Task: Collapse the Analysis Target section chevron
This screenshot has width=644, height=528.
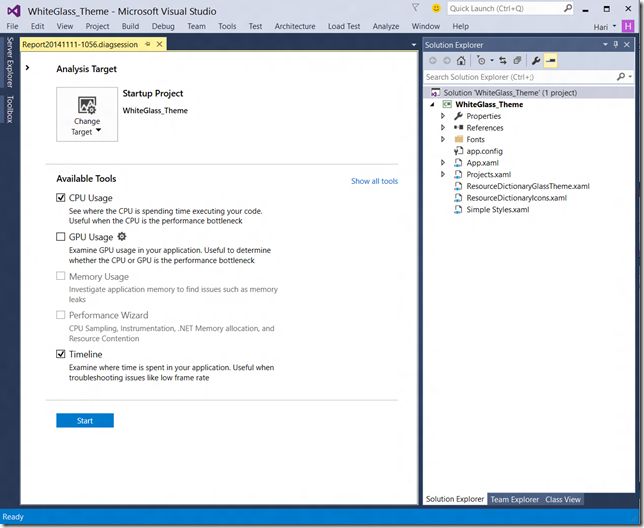Action: click(28, 68)
